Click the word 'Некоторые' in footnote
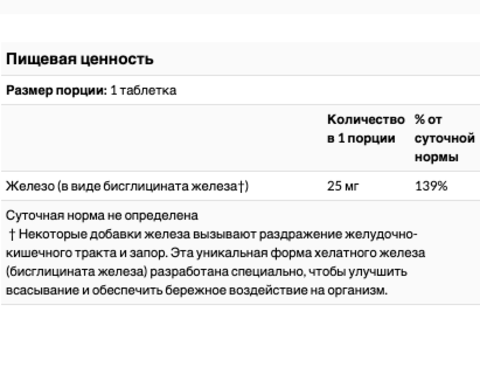Image resolution: width=480 pixels, height=388 pixels. click(x=53, y=234)
